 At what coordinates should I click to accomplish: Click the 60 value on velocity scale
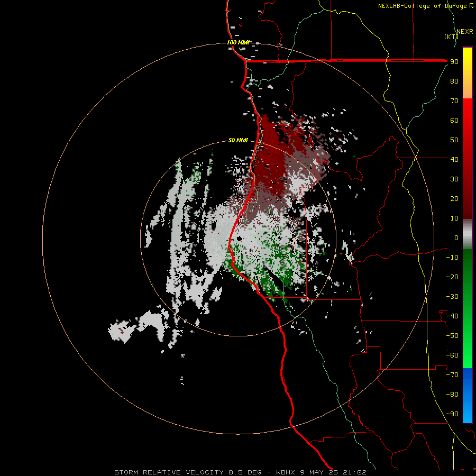tap(454, 121)
